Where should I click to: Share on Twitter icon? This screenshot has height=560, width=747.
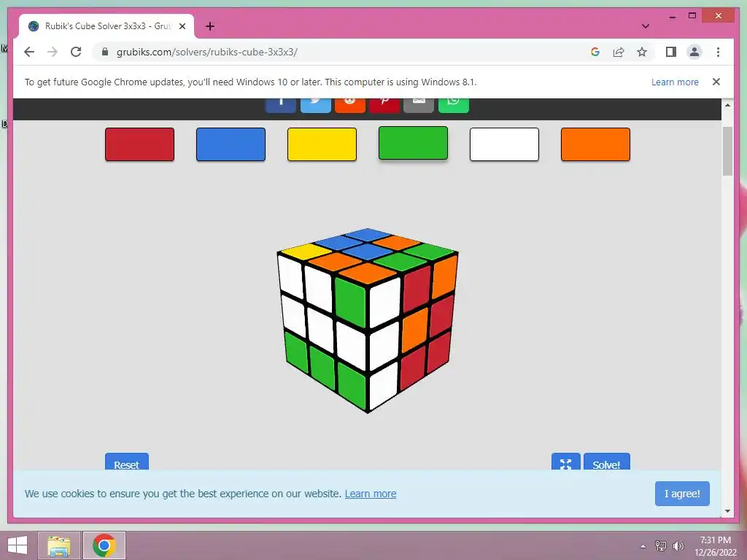pos(315,106)
